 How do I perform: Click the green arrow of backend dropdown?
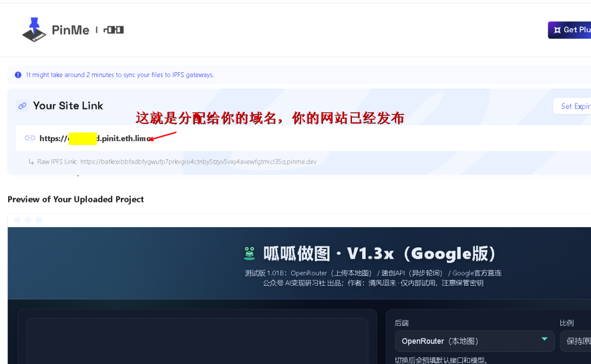pos(544,339)
